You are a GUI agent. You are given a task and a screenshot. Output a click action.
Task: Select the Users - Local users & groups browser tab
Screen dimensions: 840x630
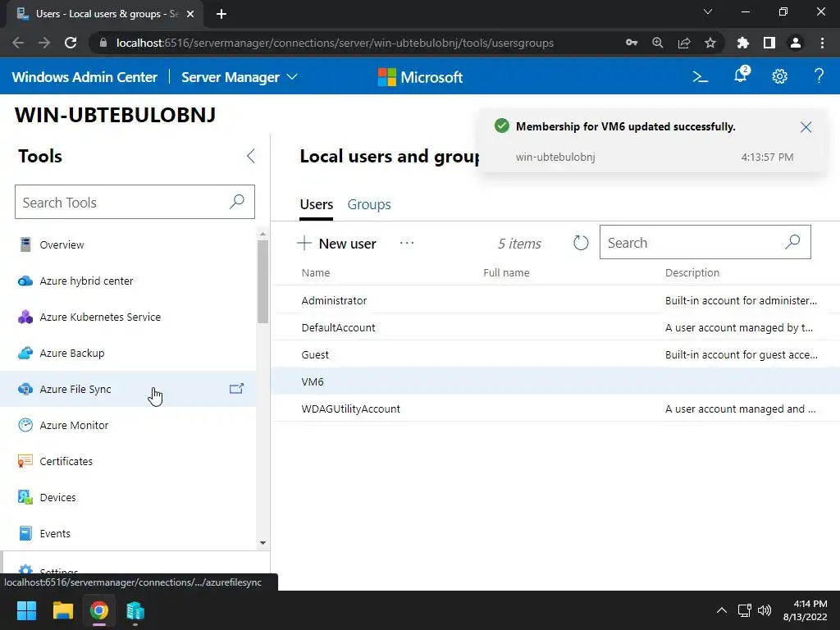click(104, 14)
